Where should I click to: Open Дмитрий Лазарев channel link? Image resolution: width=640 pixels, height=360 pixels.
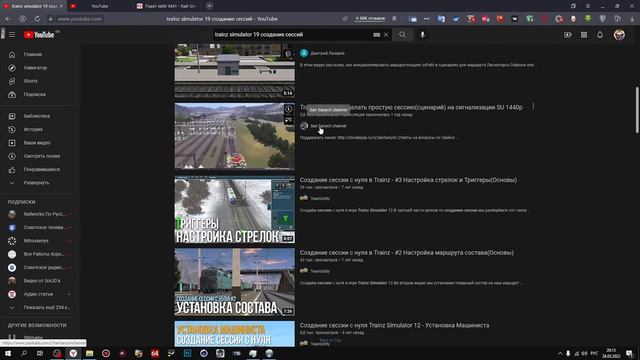pos(327,53)
